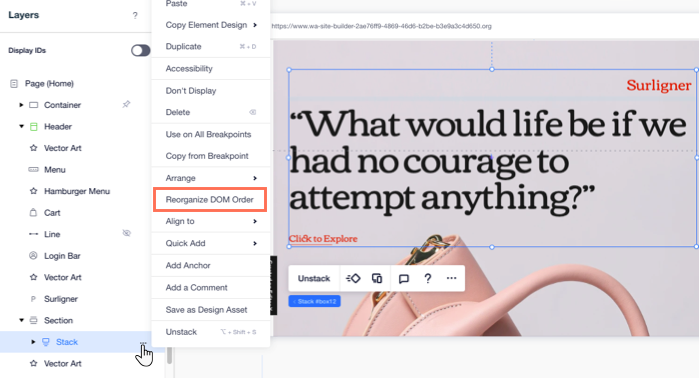Screen dimensions: 699x378
Task: Click the breakpoint devices icon in toolbar
Action: [x=377, y=279]
